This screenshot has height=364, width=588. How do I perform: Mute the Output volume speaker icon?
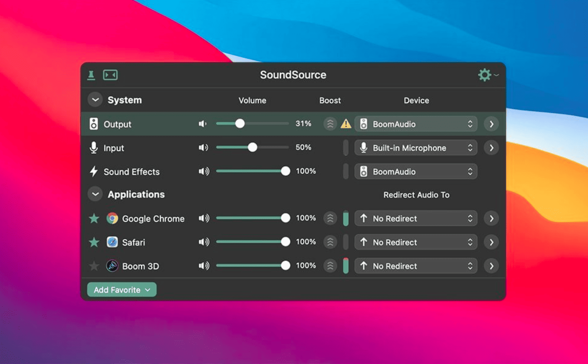(x=203, y=124)
